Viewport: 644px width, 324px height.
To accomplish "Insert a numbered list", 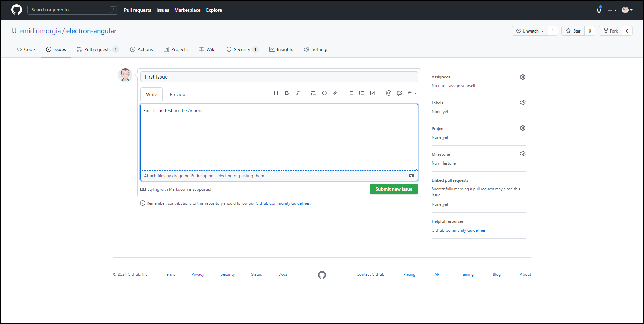I will (362, 93).
